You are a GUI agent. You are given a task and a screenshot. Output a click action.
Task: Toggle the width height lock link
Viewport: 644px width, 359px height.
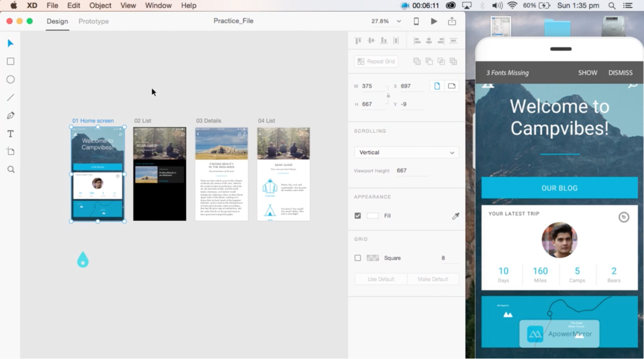pos(387,95)
